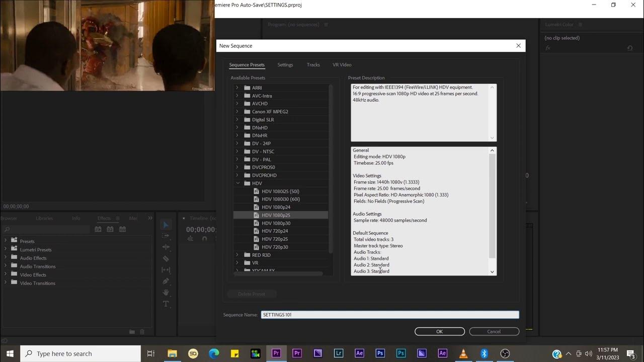The height and width of the screenshot is (362, 644).
Task: Expand the Digital SLR preset folder
Action: (x=237, y=120)
